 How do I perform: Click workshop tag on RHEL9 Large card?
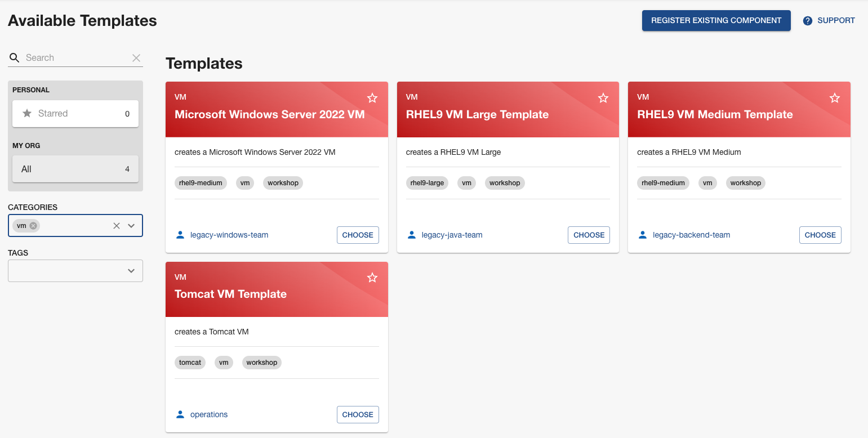click(x=505, y=183)
